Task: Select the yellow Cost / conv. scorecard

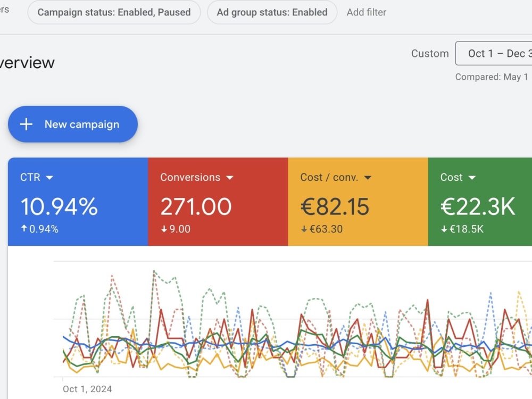Action: click(x=358, y=202)
